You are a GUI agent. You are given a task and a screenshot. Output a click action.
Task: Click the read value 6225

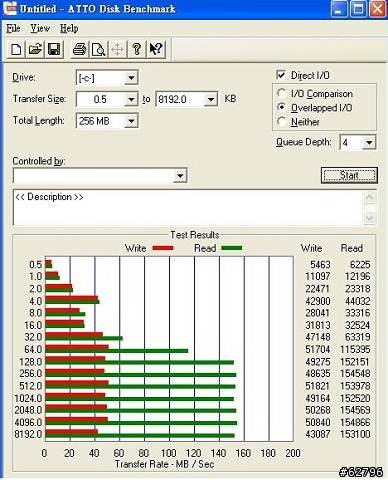[360, 265]
